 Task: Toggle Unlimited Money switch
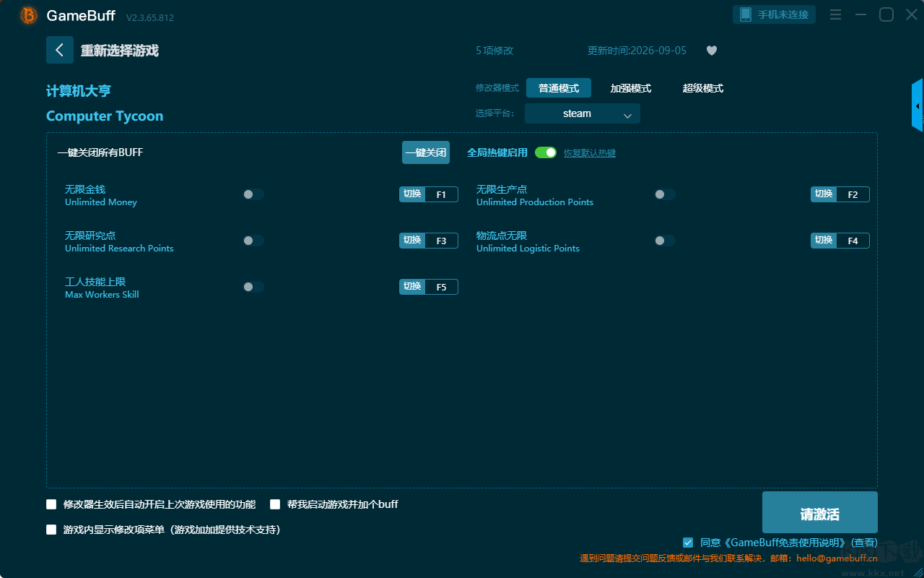[253, 194]
